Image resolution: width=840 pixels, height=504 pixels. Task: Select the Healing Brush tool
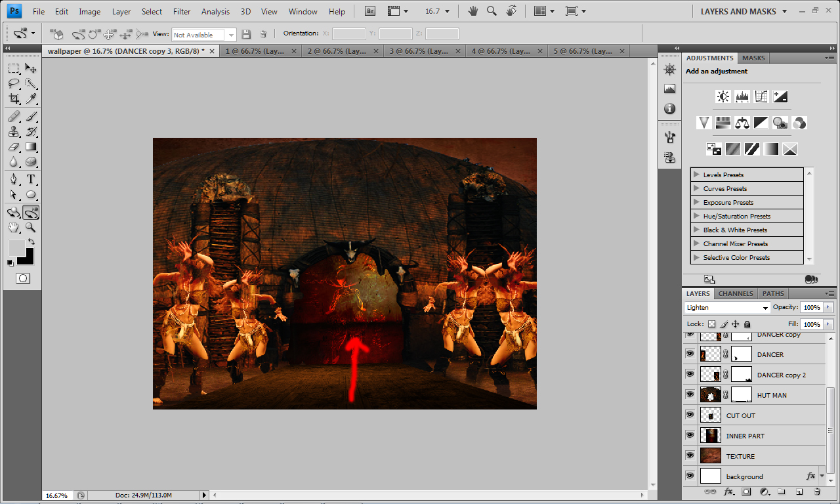pos(14,116)
